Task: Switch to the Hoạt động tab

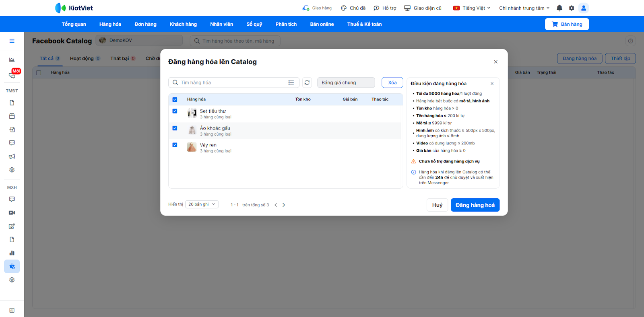Action: 85,59
